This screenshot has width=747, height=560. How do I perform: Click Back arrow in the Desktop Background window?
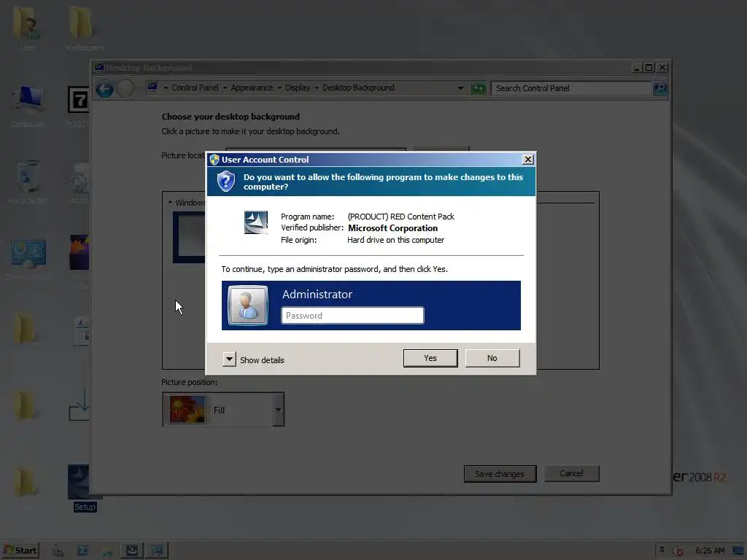[104, 88]
